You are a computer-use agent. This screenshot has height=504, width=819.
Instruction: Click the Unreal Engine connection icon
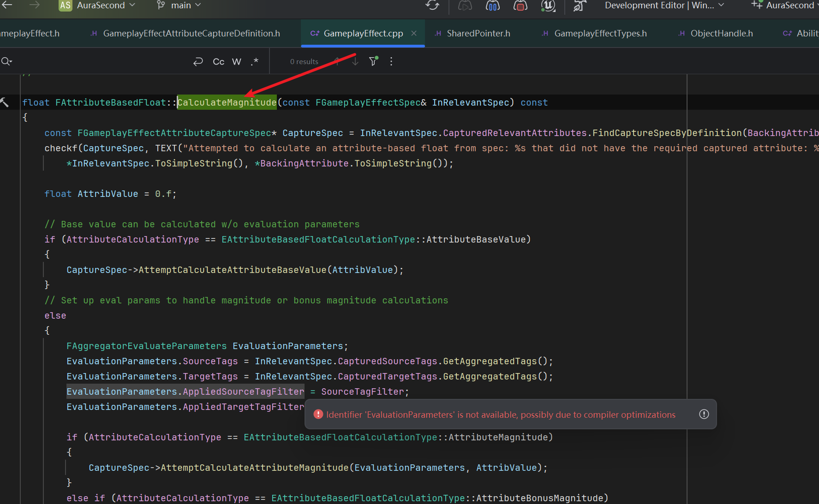tap(548, 6)
